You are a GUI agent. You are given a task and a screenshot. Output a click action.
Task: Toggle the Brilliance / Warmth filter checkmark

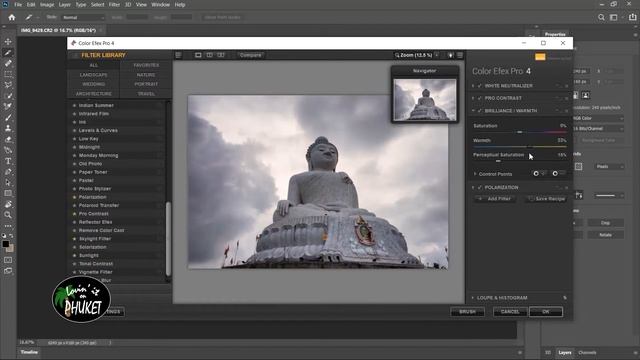[x=480, y=111]
